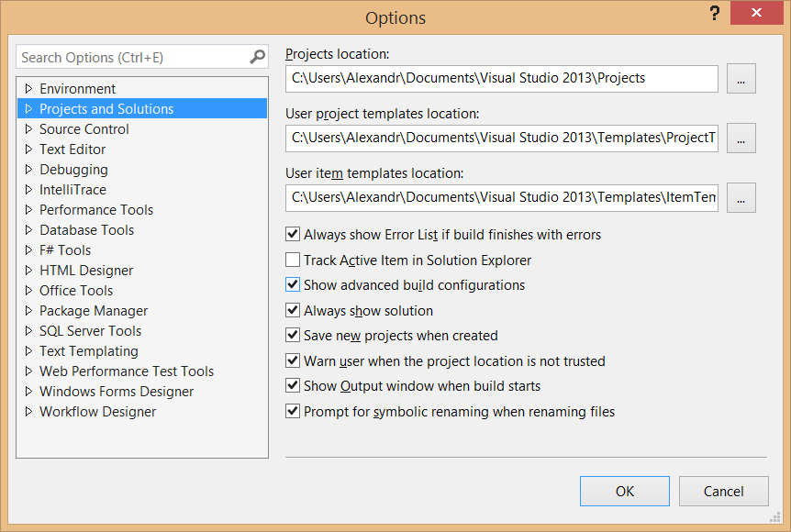
Task: Click the User project templates location field
Action: (501, 139)
